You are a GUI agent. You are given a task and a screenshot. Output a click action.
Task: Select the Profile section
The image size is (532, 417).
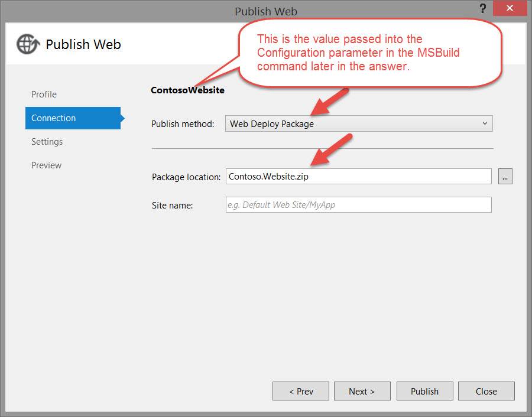[x=44, y=95]
